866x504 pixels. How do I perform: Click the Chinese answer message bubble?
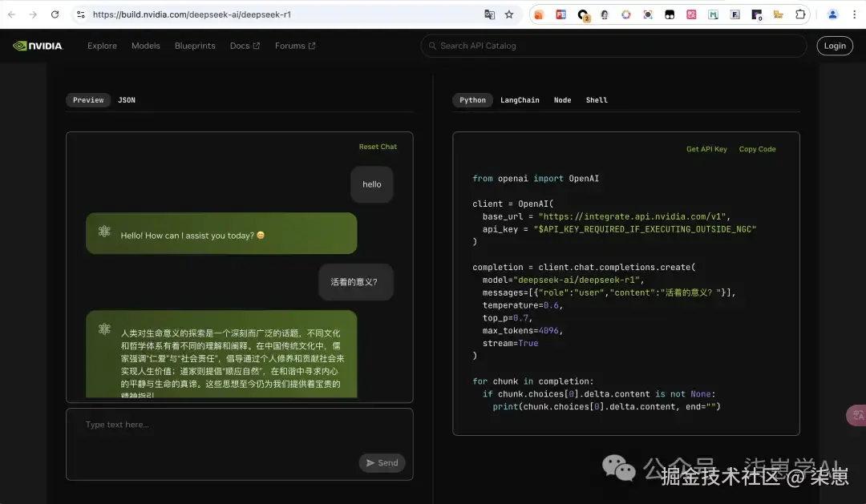pyautogui.click(x=221, y=354)
